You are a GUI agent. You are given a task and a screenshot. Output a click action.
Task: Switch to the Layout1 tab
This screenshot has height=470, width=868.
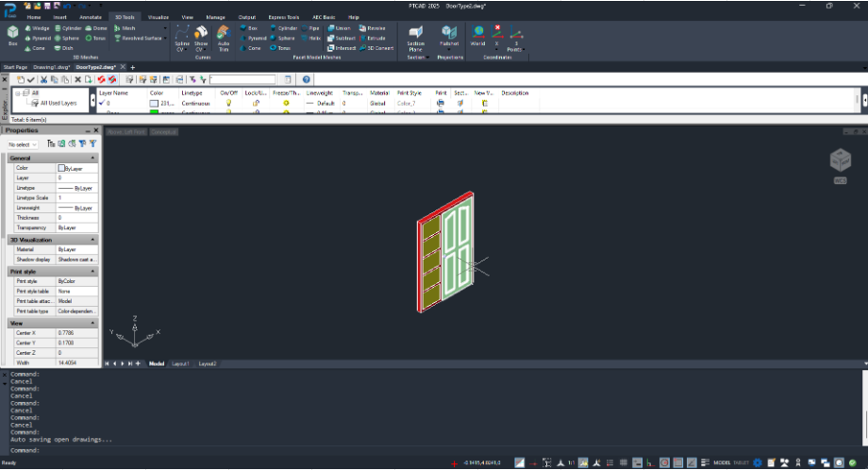180,363
